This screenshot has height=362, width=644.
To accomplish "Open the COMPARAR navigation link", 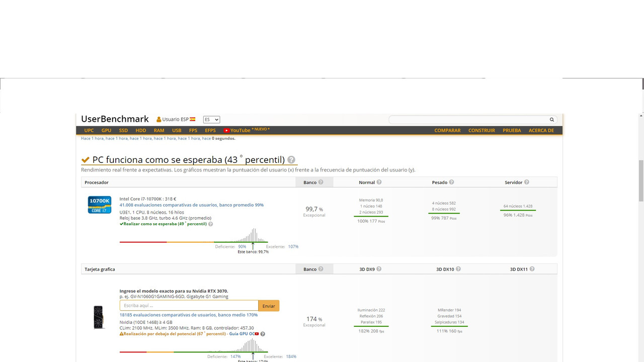I will tap(447, 130).
